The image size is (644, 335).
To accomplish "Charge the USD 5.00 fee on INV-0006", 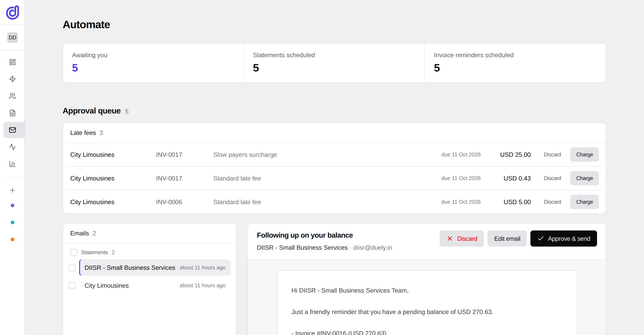I will (x=584, y=202).
